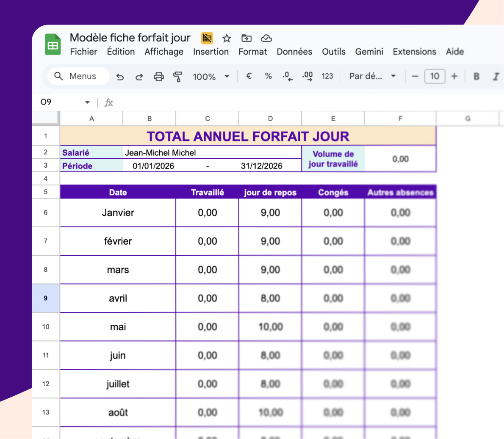Image resolution: width=504 pixels, height=439 pixels.
Task: Open more number formats via 123 icon
Action: (x=327, y=77)
